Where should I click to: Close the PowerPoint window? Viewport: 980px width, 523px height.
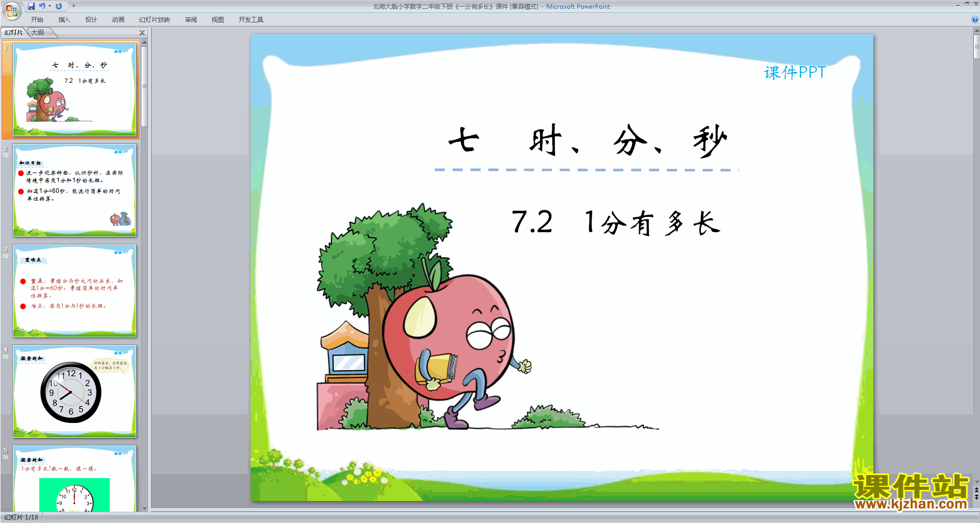976,5
